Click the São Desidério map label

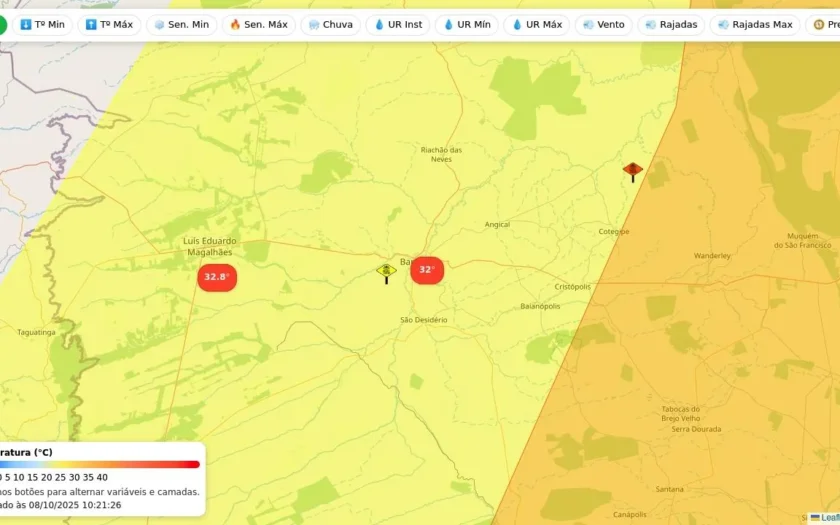(x=423, y=320)
